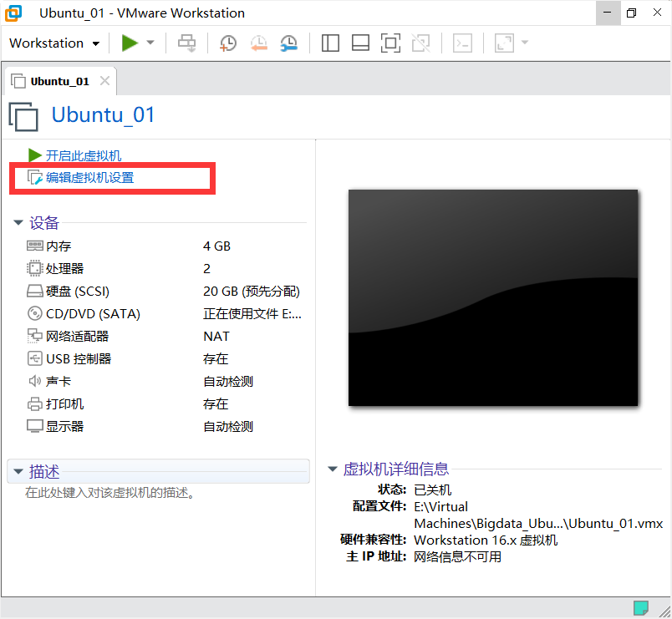This screenshot has height=619, width=672.
Task: Collapse the 描述 section
Action: (x=18, y=471)
